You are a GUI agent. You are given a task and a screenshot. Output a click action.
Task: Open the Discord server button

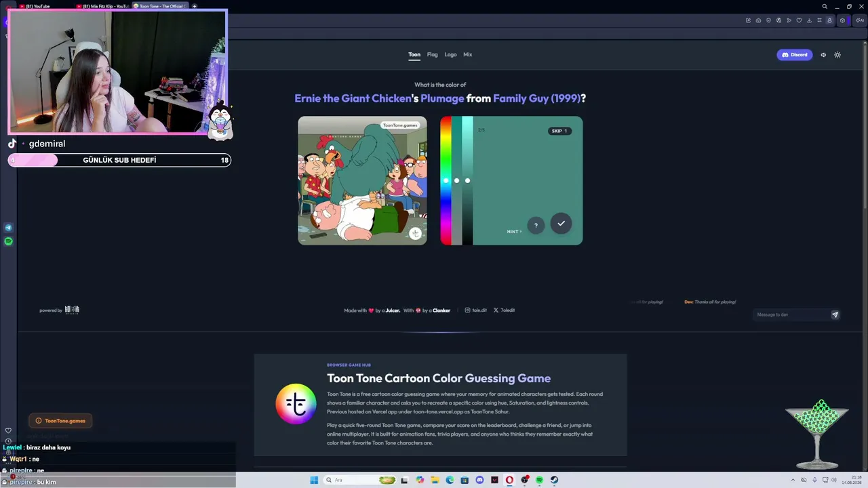(x=794, y=55)
